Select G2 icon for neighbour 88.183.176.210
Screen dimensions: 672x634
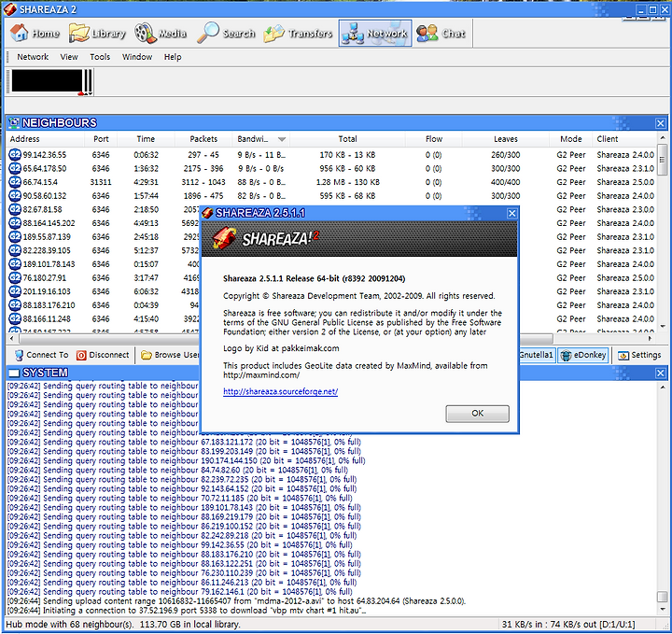(x=15, y=305)
